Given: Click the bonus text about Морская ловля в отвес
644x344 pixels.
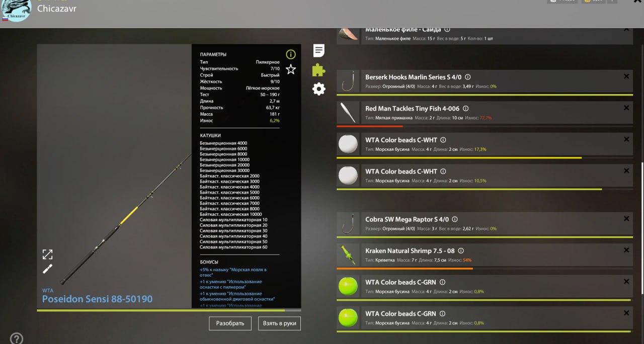Looking at the screenshot, I should pos(233,273).
